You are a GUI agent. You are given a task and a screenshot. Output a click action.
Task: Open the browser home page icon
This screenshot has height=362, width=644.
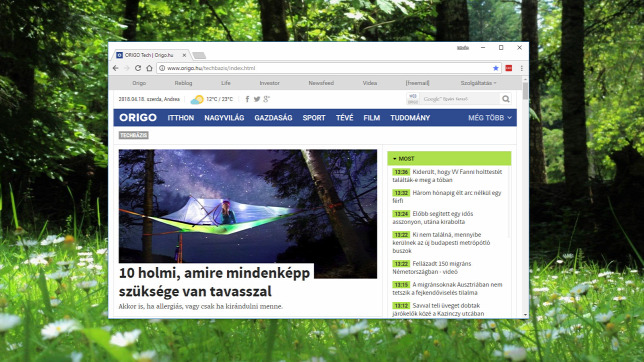(150, 68)
